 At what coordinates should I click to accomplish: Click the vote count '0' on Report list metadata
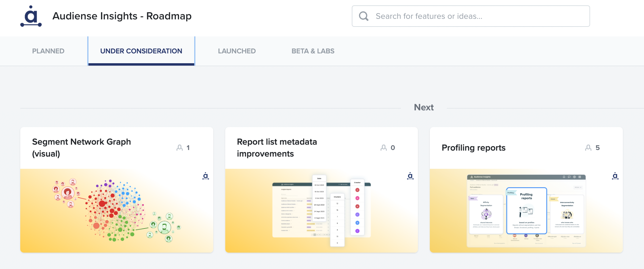tap(393, 148)
